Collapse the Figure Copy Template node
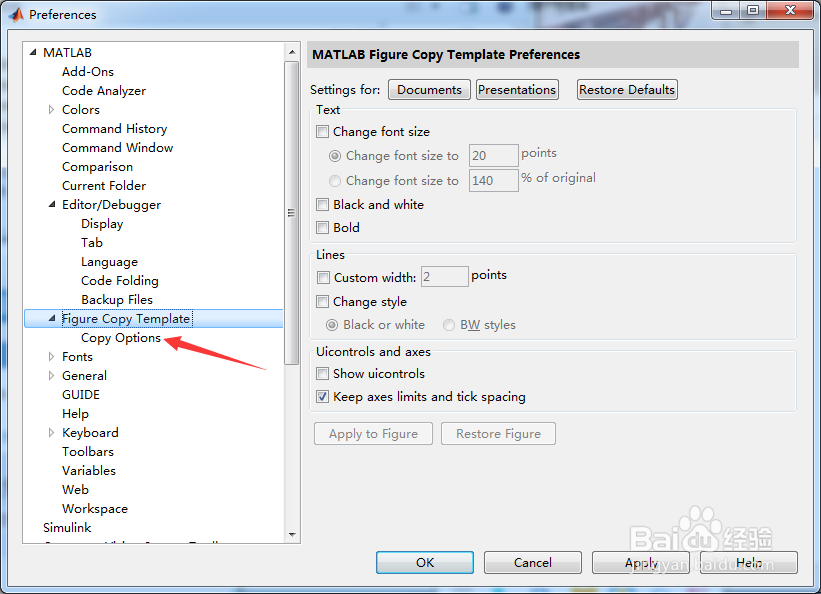This screenshot has width=821, height=594. 52,318
